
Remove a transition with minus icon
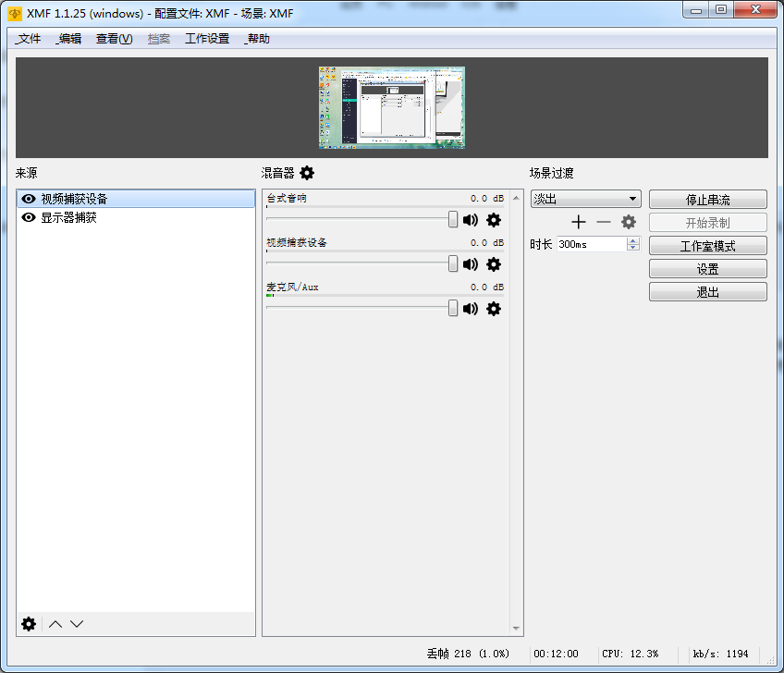[x=604, y=222]
